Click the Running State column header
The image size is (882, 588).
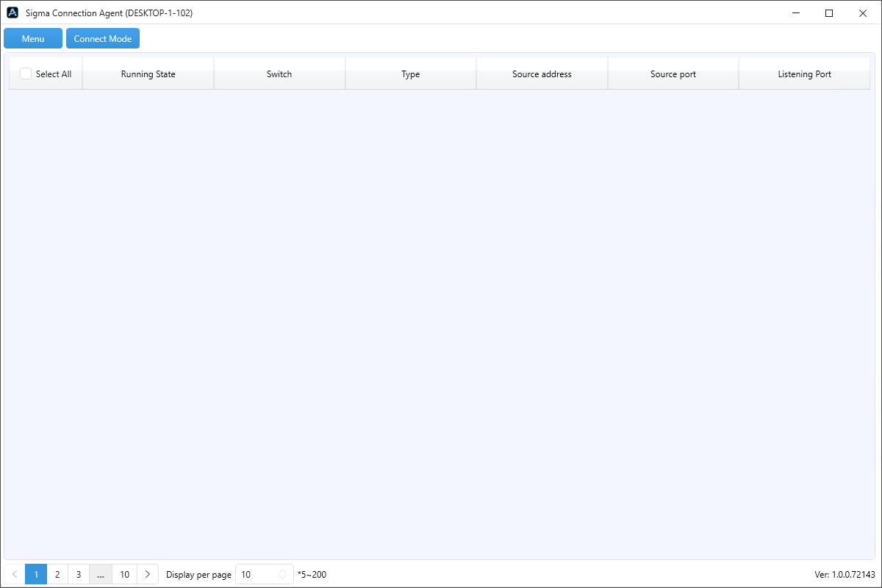148,73
